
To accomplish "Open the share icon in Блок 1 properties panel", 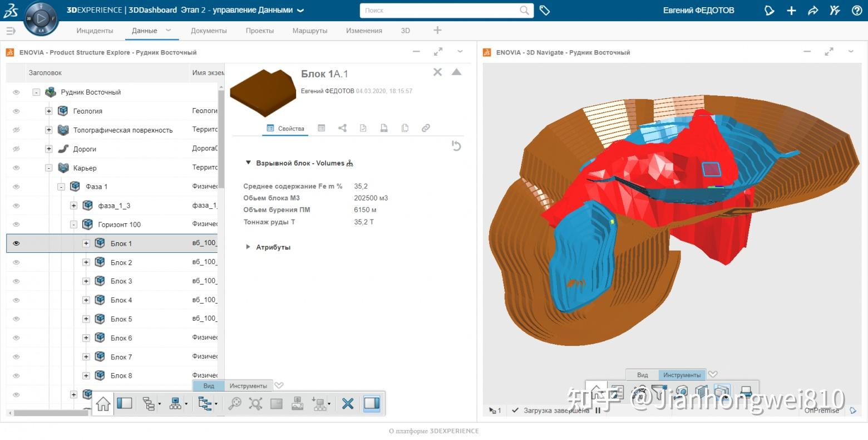I will pos(342,128).
